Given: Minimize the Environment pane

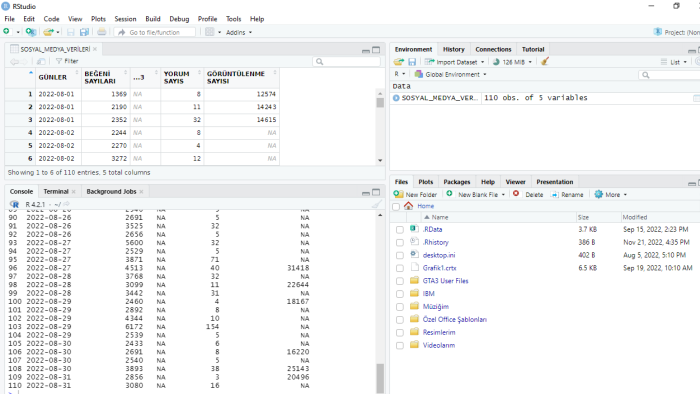Looking at the screenshot, I should click(692, 50).
